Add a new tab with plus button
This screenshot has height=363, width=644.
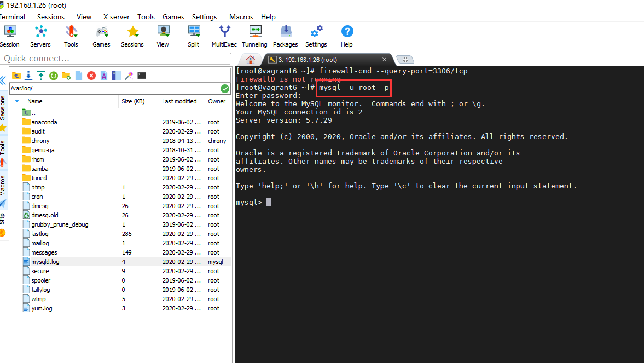pos(405,60)
